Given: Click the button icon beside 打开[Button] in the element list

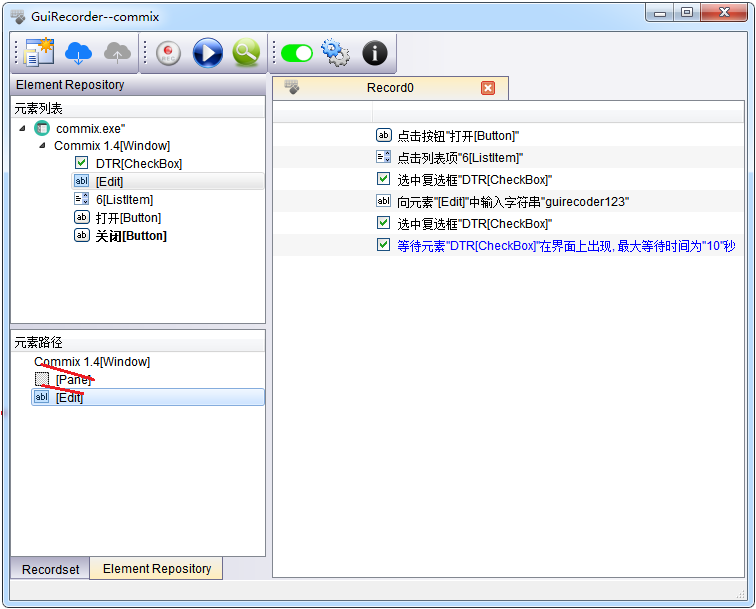Looking at the screenshot, I should (x=81, y=217).
